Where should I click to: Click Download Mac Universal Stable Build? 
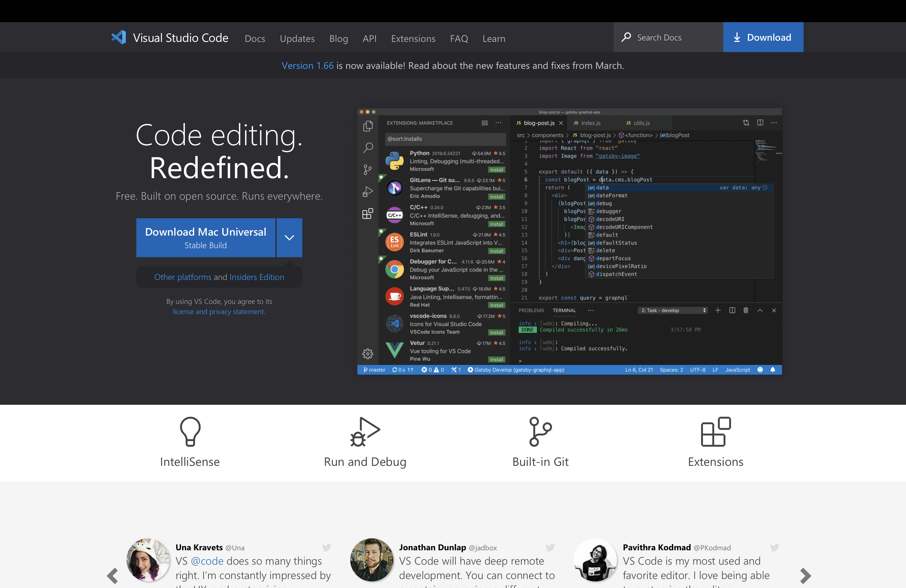click(x=206, y=237)
